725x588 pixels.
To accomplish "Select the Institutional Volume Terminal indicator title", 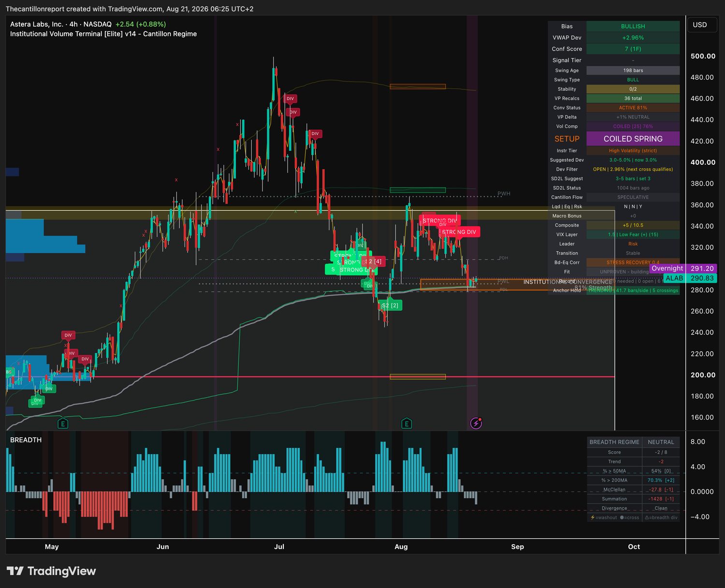I will pyautogui.click(x=103, y=34).
